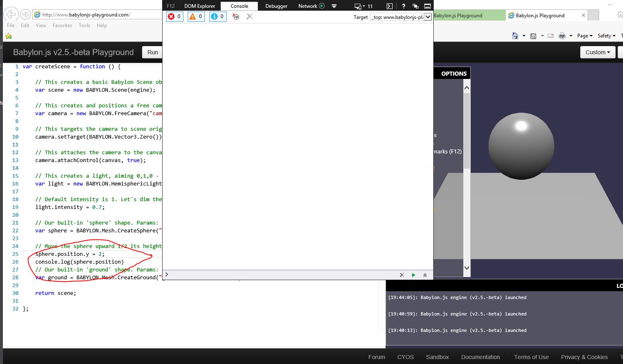Click code line console.log(sphere.position)

(x=79, y=262)
